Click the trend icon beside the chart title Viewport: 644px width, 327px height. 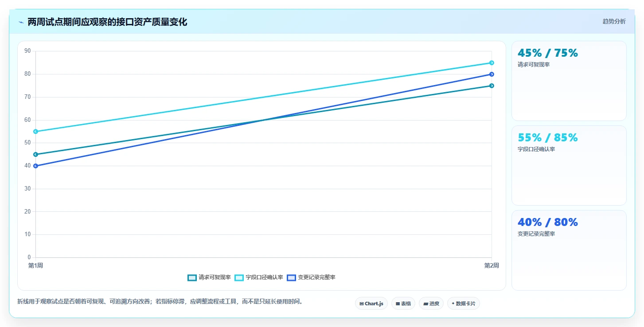point(21,22)
